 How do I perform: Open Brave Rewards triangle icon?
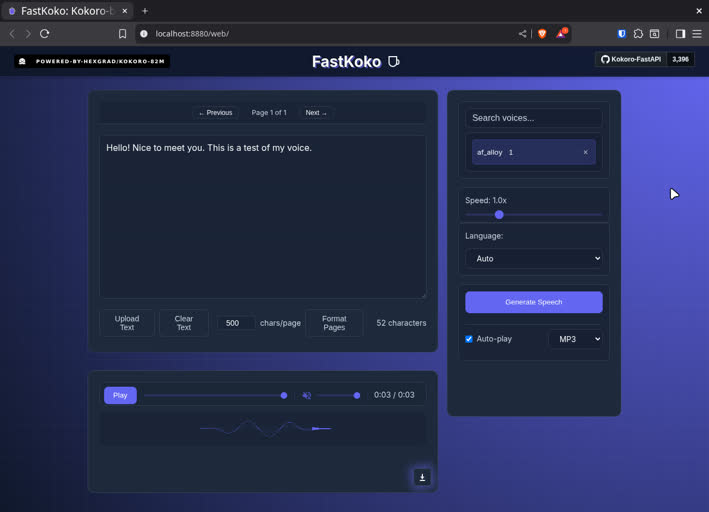pos(561,34)
